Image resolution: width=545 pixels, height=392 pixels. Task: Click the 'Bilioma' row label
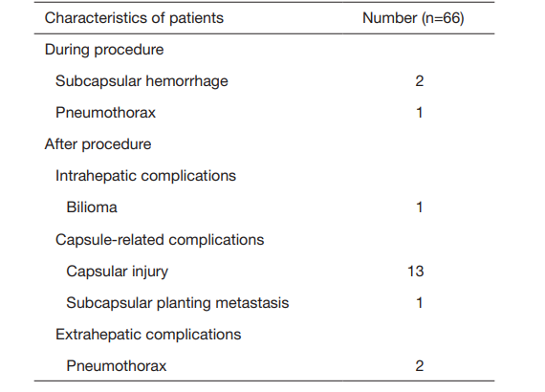92,207
